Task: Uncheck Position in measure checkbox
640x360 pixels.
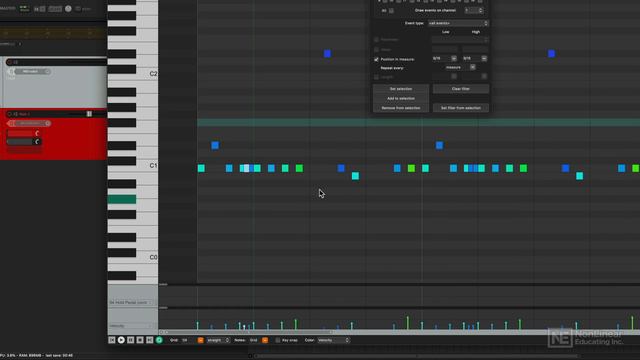Action: (376, 60)
